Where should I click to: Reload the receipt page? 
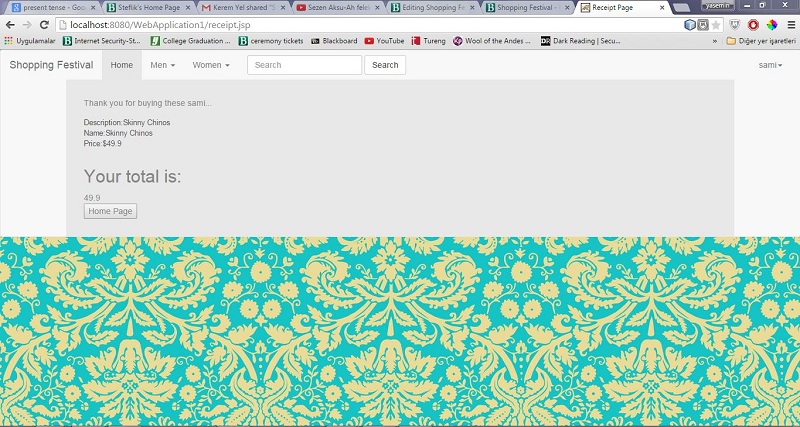[x=45, y=24]
